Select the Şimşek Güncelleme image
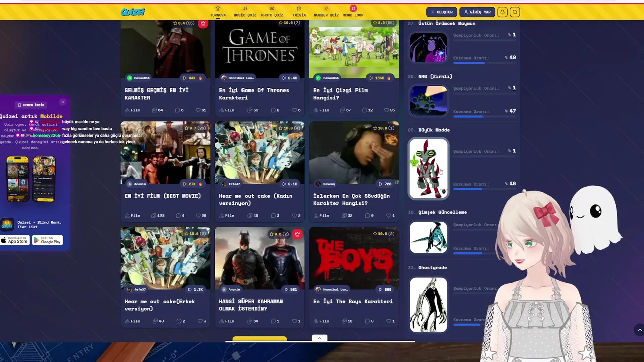The height and width of the screenshot is (362, 644). [x=428, y=238]
